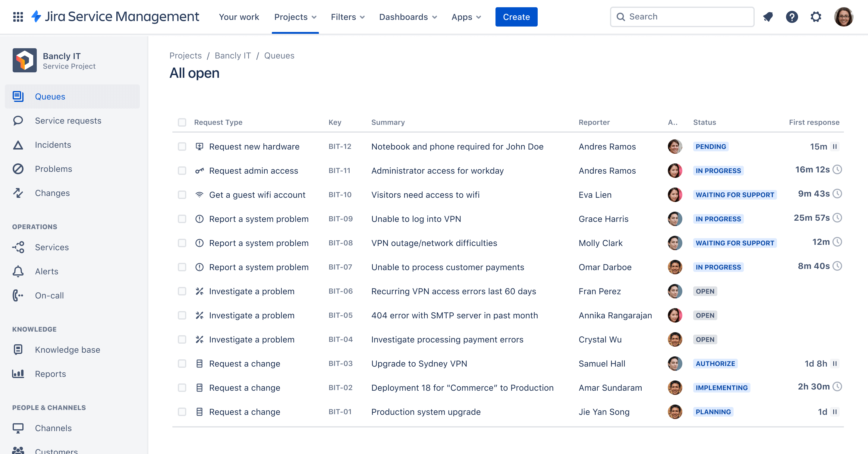Click notification bell icon
Screen dimensions: 868x454
click(x=769, y=17)
